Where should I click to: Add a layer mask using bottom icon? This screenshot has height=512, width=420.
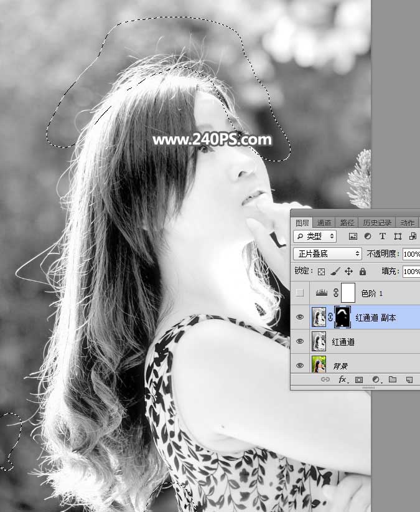click(359, 379)
